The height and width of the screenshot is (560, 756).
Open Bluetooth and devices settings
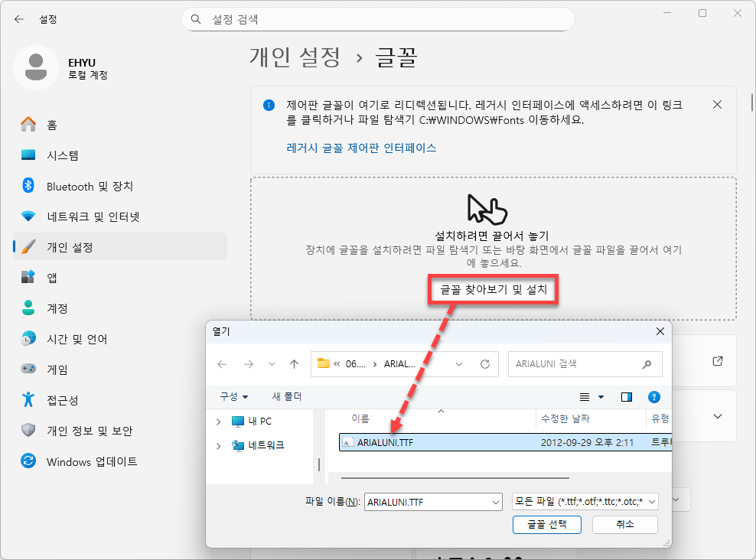(x=90, y=186)
